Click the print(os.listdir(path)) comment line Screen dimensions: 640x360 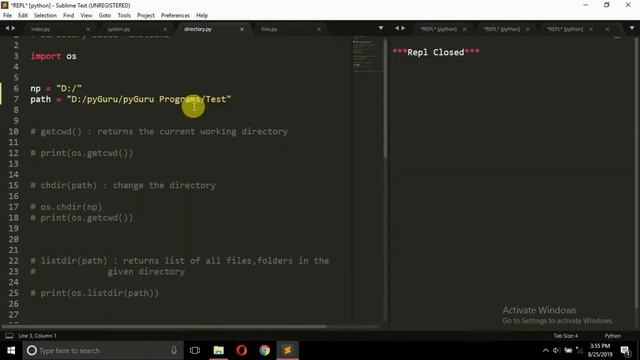click(x=95, y=293)
